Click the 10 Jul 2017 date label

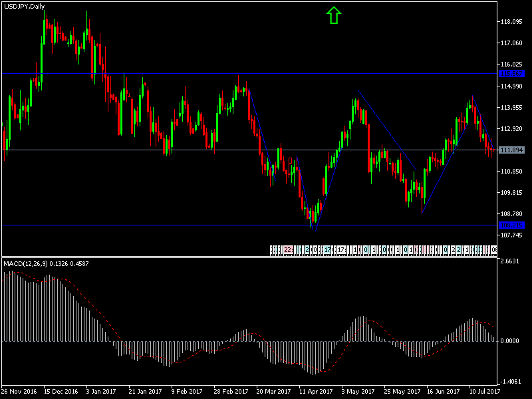484,392
